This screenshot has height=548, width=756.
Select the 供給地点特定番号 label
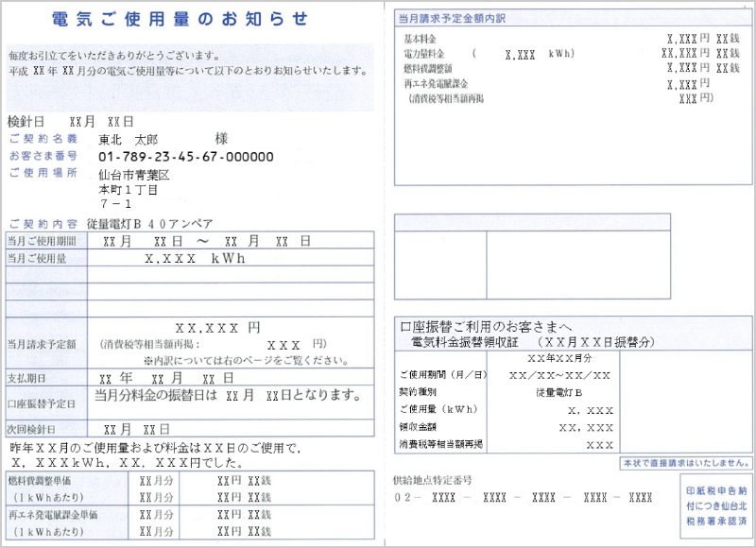432,480
